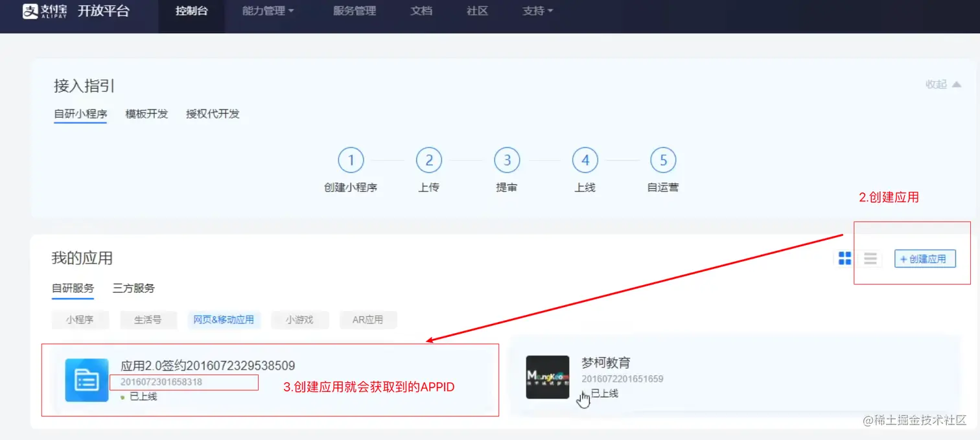
Task: Filter apps by 生活号
Action: 148,319
